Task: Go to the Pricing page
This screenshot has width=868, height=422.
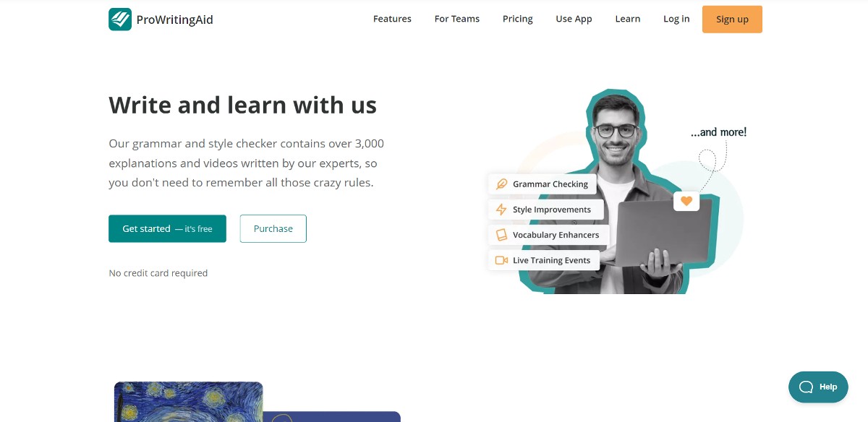Action: (x=518, y=19)
